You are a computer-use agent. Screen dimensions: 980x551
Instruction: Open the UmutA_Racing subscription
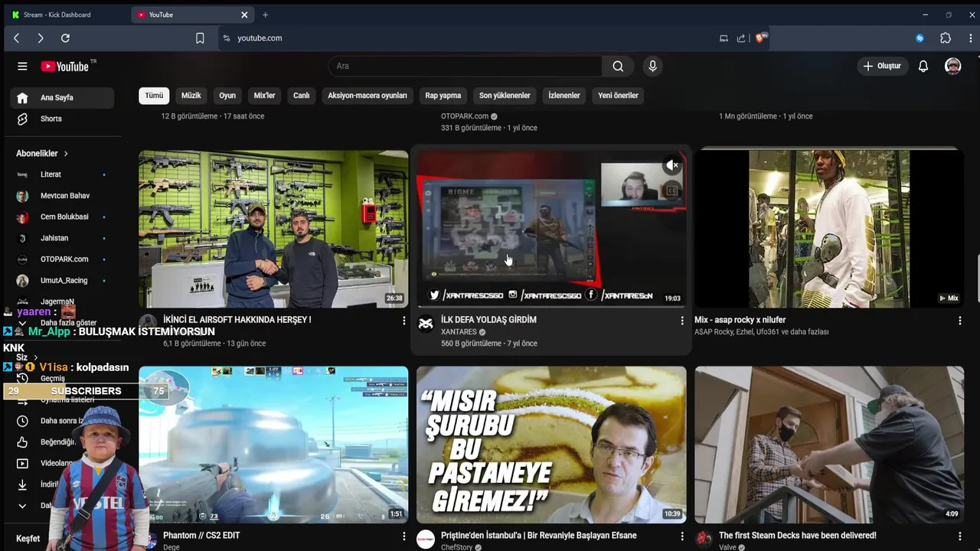(62, 281)
